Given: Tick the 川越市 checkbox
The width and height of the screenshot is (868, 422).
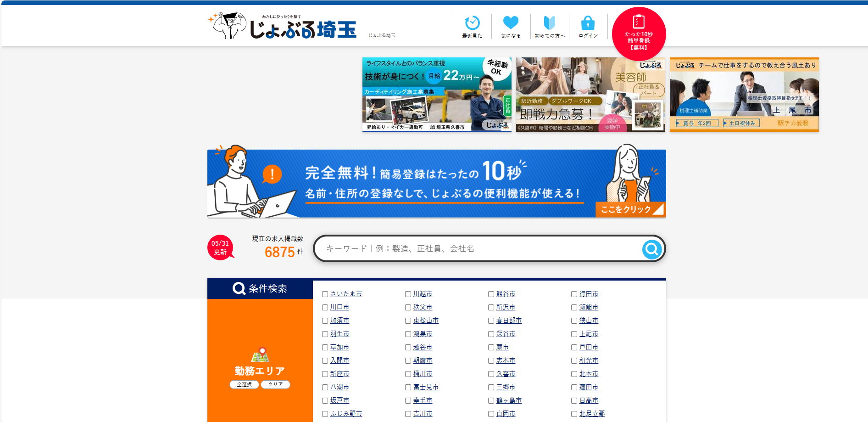Looking at the screenshot, I should (408, 294).
